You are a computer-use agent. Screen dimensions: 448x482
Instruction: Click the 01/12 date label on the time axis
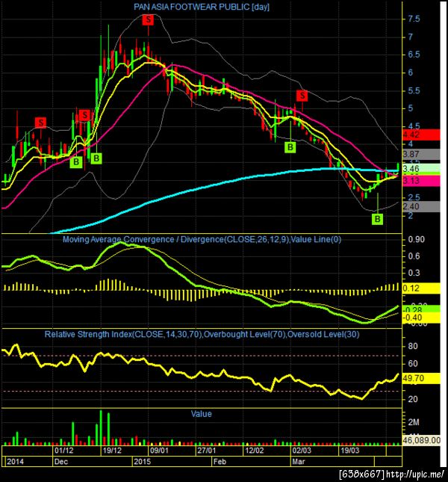(x=64, y=451)
